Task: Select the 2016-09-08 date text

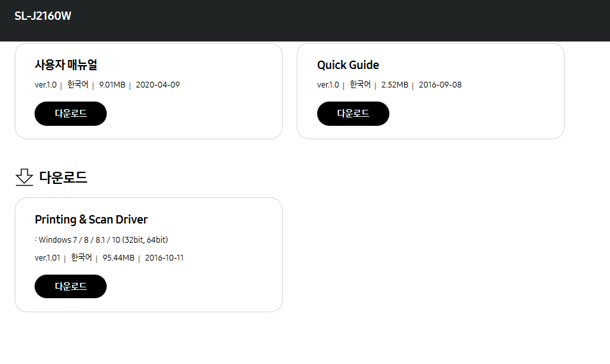Action: (440, 85)
